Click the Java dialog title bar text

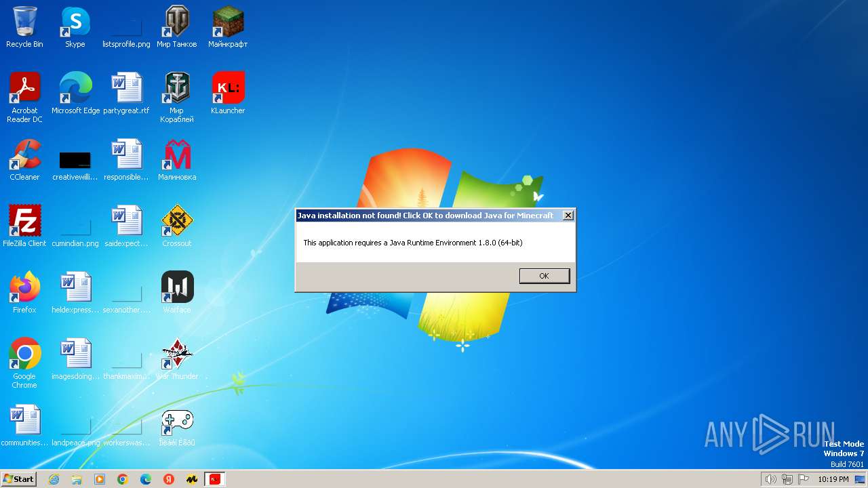click(x=425, y=216)
